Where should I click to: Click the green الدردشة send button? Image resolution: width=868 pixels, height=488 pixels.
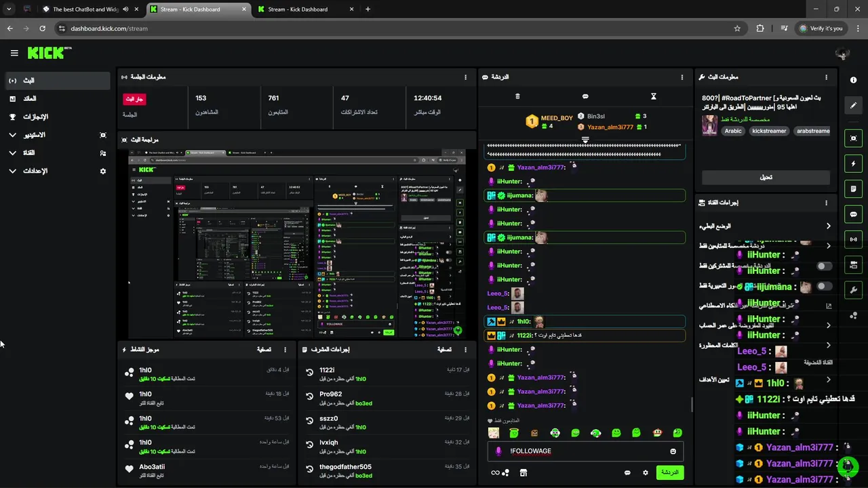(x=670, y=472)
